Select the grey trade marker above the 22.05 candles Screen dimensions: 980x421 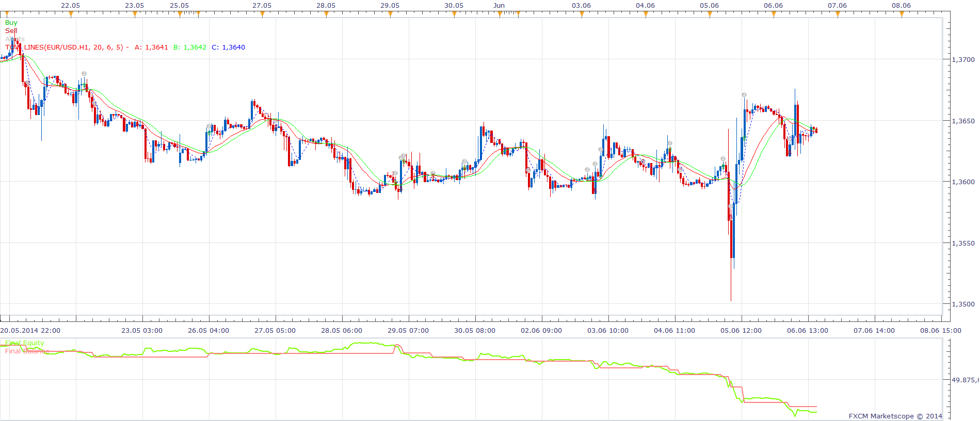point(84,74)
